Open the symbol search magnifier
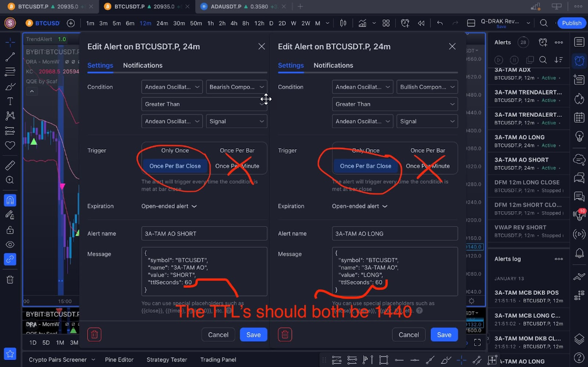The height and width of the screenshot is (367, 588). 544,23
